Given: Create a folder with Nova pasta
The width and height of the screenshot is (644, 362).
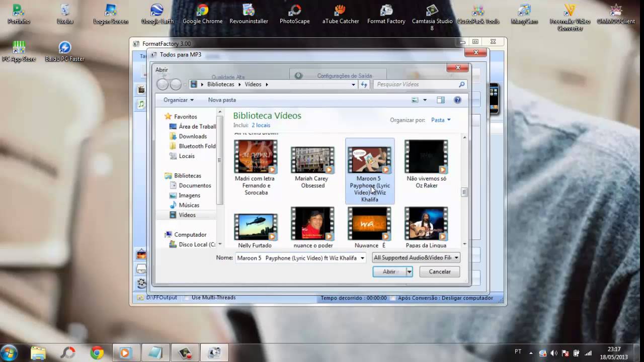Looking at the screenshot, I should [222, 100].
